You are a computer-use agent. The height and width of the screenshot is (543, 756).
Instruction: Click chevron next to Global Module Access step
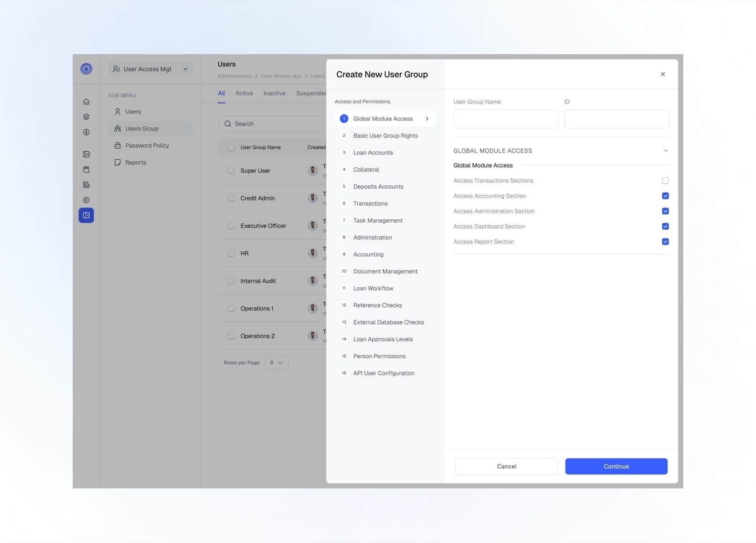427,119
